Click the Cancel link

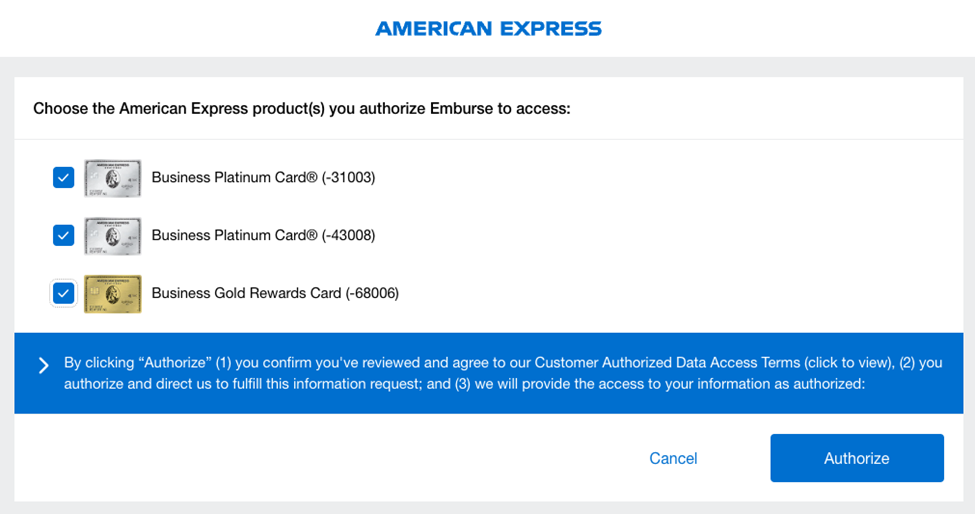click(x=673, y=458)
